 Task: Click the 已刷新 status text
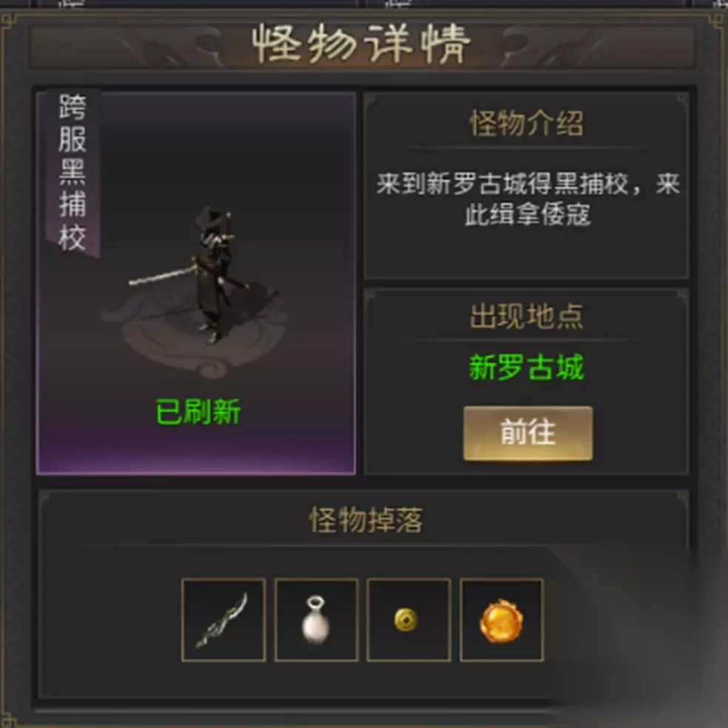(198, 412)
